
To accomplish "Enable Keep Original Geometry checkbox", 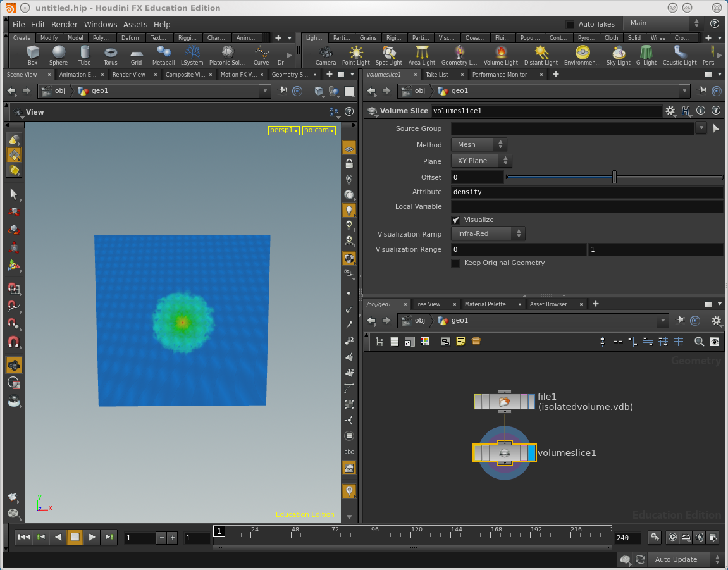I will coord(456,263).
